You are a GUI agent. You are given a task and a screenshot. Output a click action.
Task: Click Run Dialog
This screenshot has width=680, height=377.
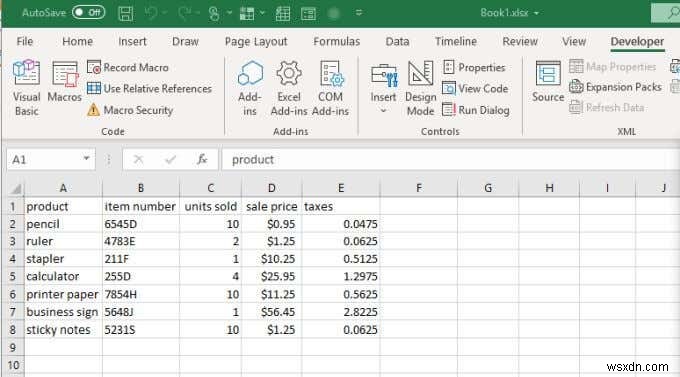pos(476,110)
